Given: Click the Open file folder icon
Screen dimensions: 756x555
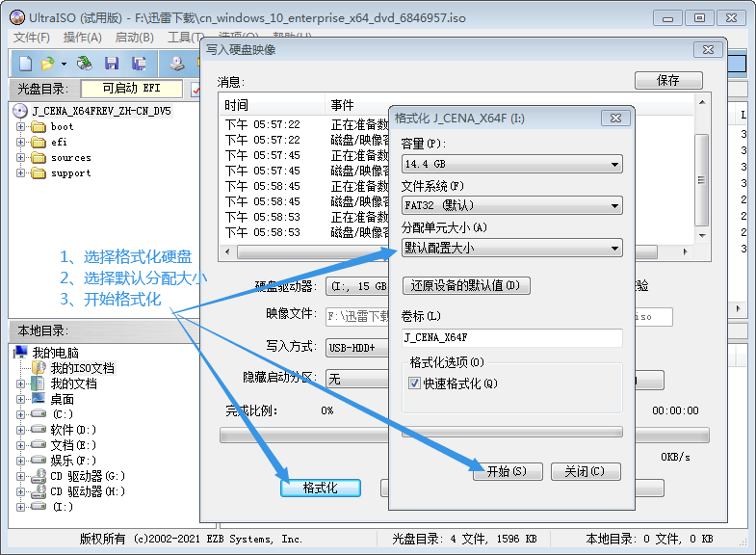Looking at the screenshot, I should tap(48, 64).
